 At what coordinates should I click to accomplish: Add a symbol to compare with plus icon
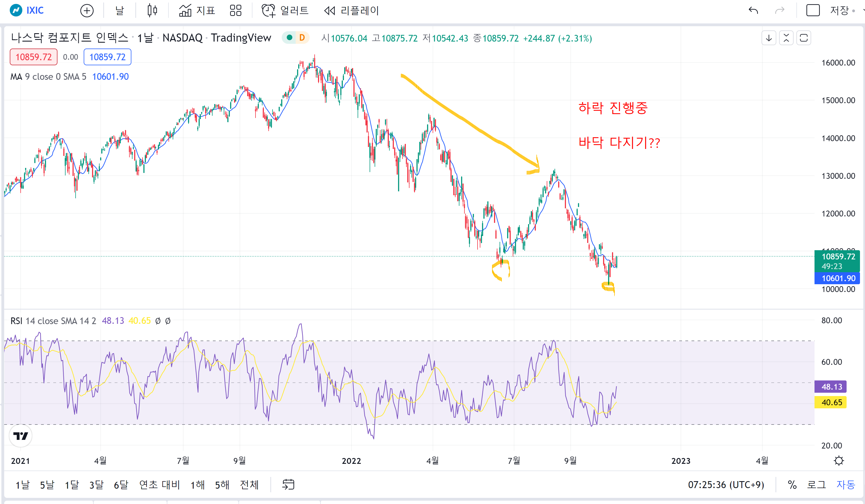coord(87,11)
